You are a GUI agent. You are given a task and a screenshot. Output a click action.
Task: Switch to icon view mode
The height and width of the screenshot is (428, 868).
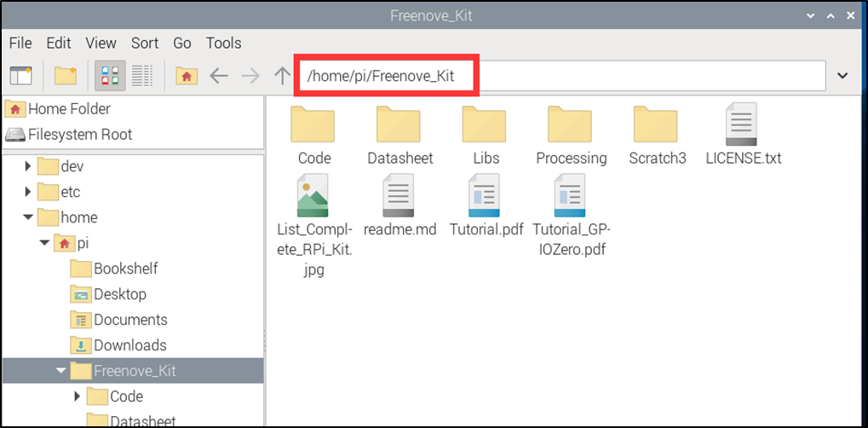click(x=110, y=75)
